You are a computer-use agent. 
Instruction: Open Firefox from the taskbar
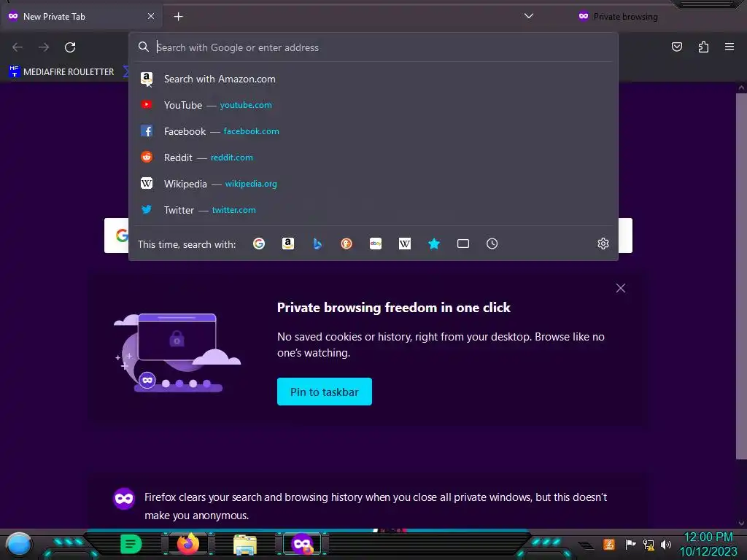point(188,544)
